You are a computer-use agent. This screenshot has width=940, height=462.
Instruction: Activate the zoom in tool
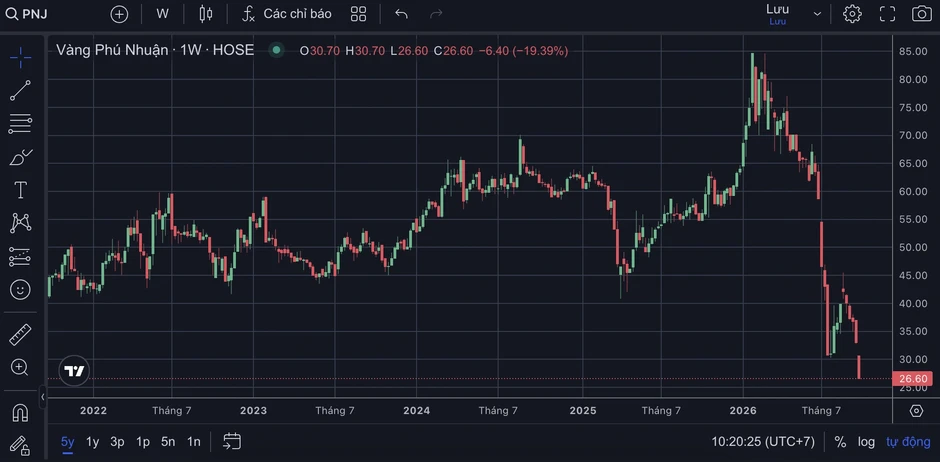click(20, 367)
